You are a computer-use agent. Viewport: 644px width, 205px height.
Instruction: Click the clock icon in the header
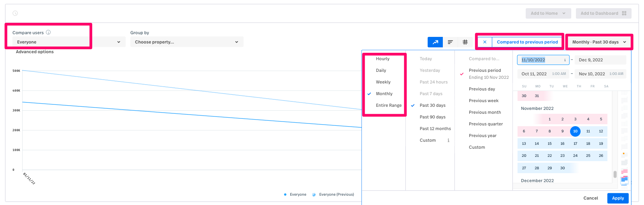[x=15, y=13]
